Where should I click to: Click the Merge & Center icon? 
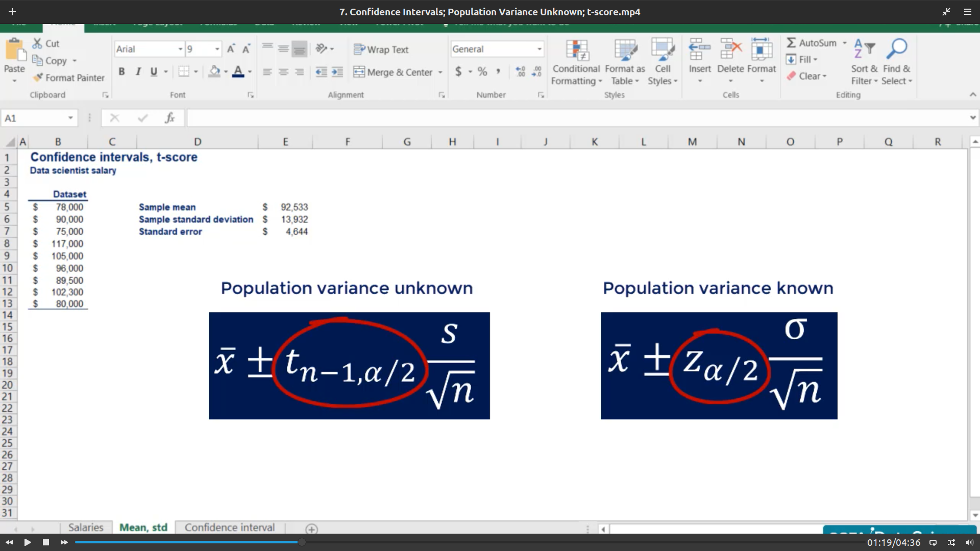point(359,72)
